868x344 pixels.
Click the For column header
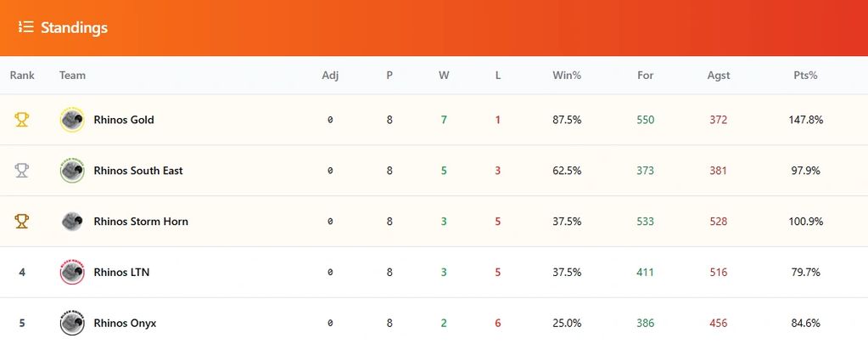click(x=646, y=76)
